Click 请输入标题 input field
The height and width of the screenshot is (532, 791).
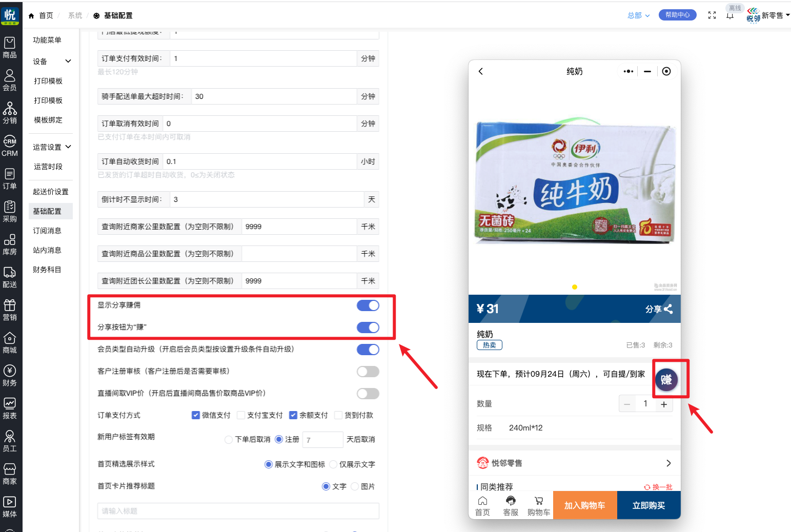pyautogui.click(x=238, y=511)
